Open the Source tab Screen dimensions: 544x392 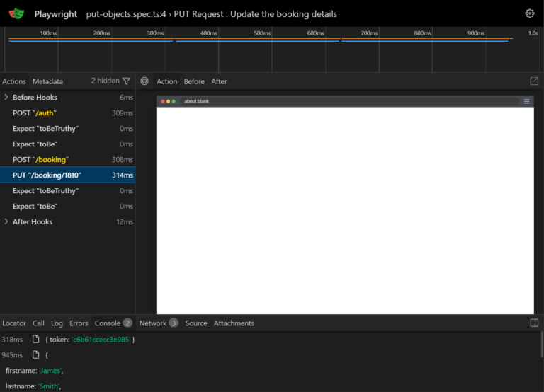196,323
